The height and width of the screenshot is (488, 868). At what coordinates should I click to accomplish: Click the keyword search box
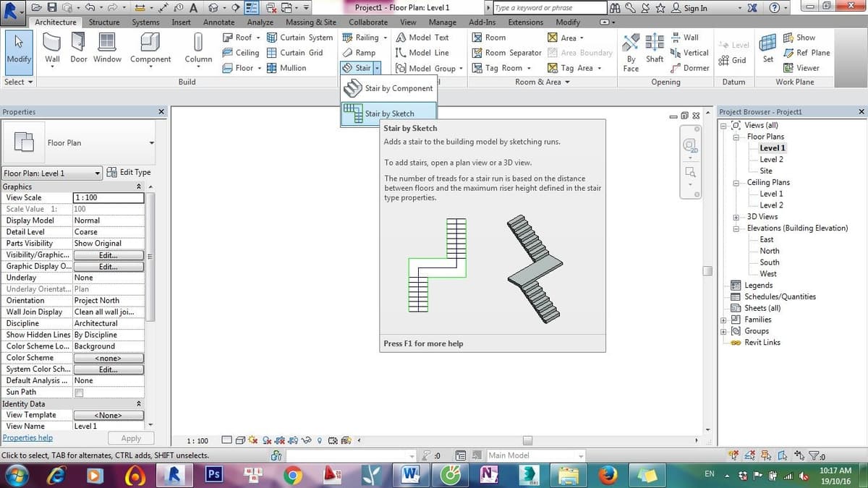[550, 8]
